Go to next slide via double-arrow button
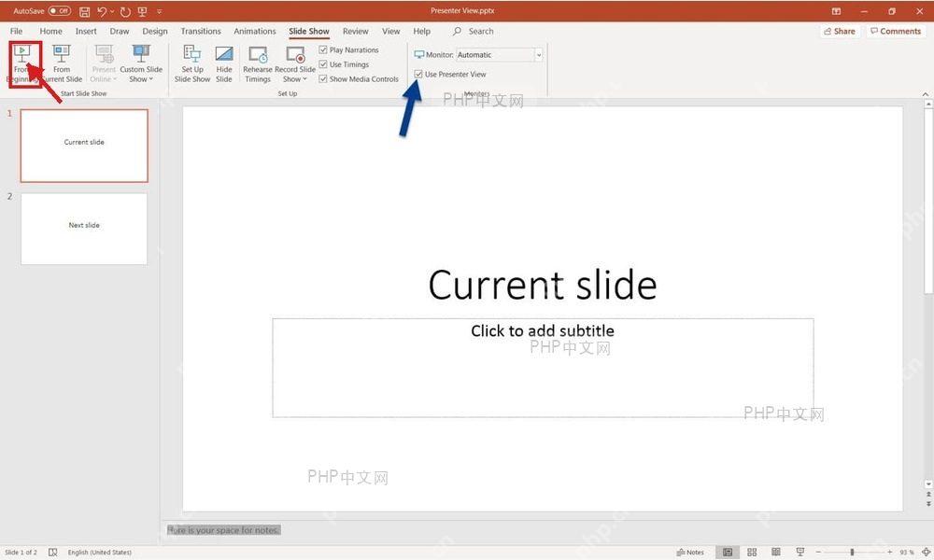The height and width of the screenshot is (560, 934). click(x=928, y=504)
